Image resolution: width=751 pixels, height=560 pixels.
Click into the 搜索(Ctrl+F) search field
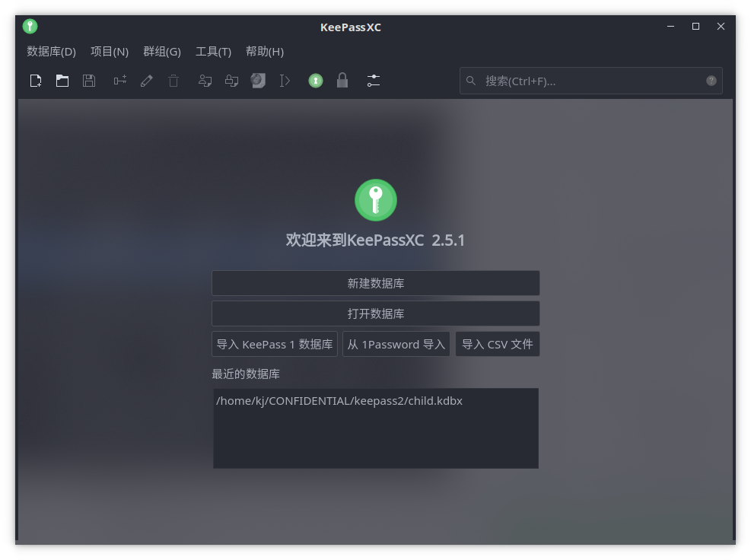[x=591, y=81]
